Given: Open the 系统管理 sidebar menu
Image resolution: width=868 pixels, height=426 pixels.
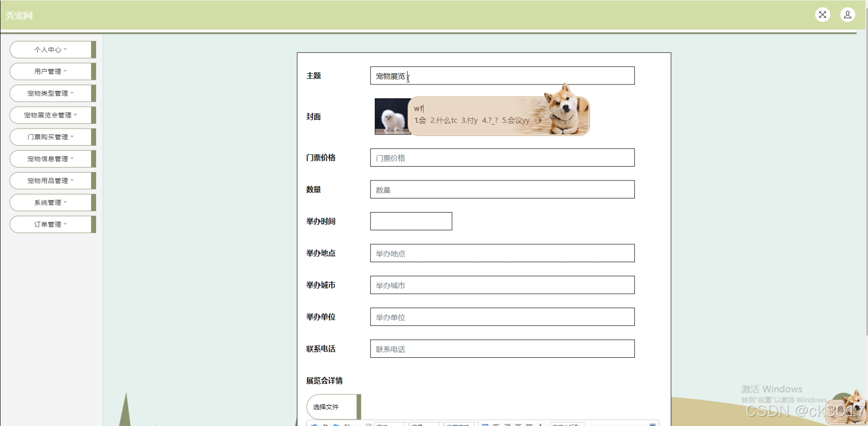Looking at the screenshot, I should pos(52,202).
